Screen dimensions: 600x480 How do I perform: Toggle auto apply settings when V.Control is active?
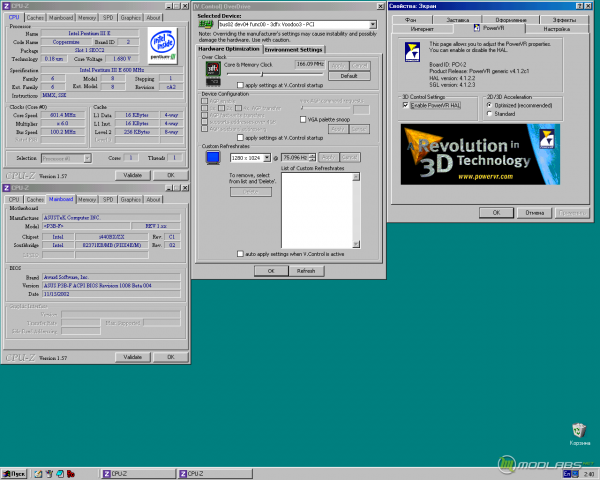pyautogui.click(x=240, y=254)
